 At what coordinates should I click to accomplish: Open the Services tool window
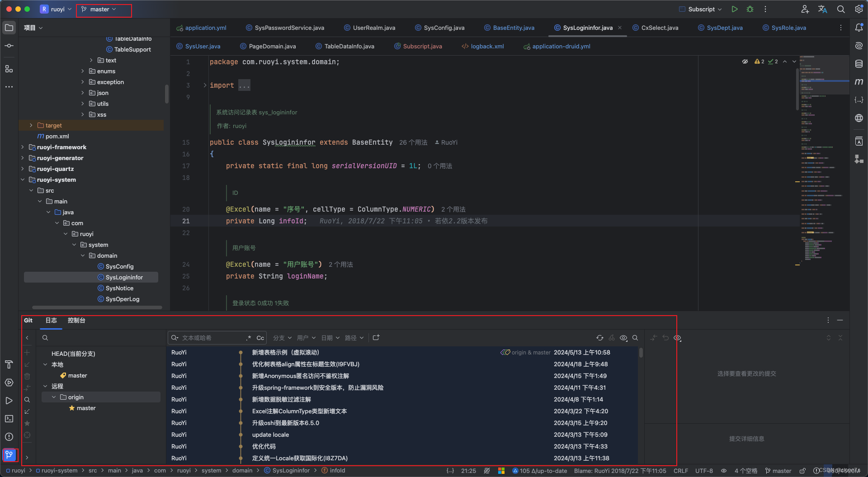coord(9,383)
